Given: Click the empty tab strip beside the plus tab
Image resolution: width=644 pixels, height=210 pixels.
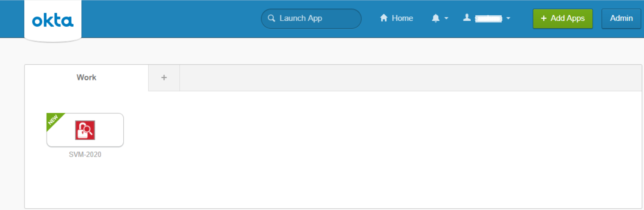Looking at the screenshot, I should [x=410, y=78].
